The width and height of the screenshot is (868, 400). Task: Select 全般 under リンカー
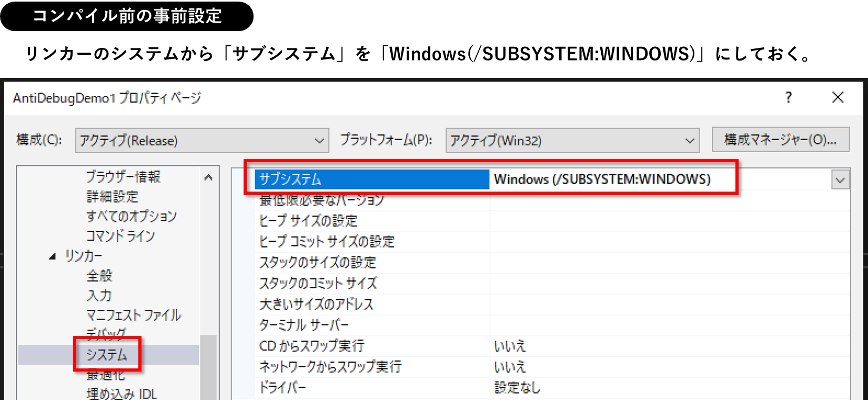(x=99, y=275)
